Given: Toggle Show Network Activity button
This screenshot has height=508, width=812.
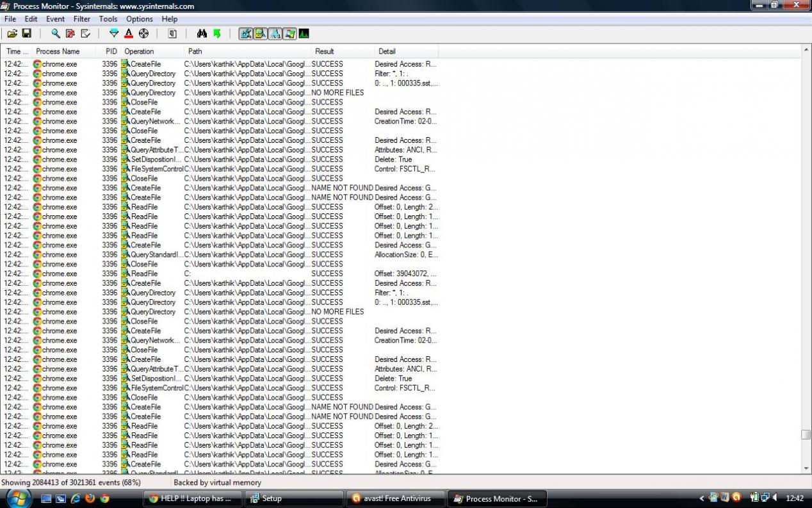Looking at the screenshot, I should (x=275, y=34).
